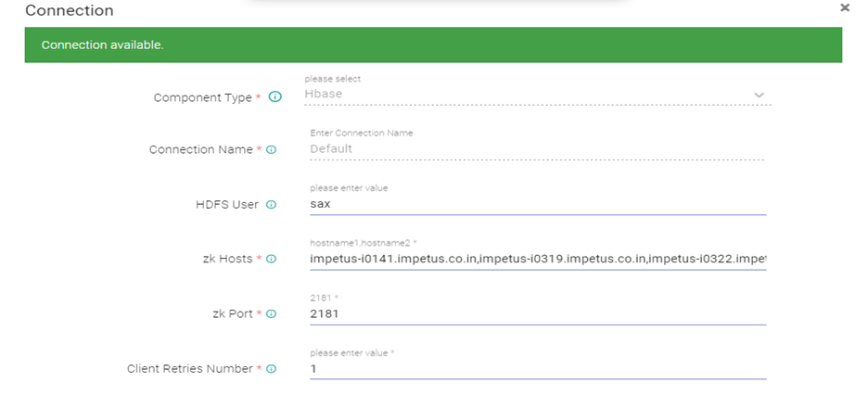Click the Connection Name field showing Default
Viewport: 868px width, 395px height.
(x=536, y=148)
